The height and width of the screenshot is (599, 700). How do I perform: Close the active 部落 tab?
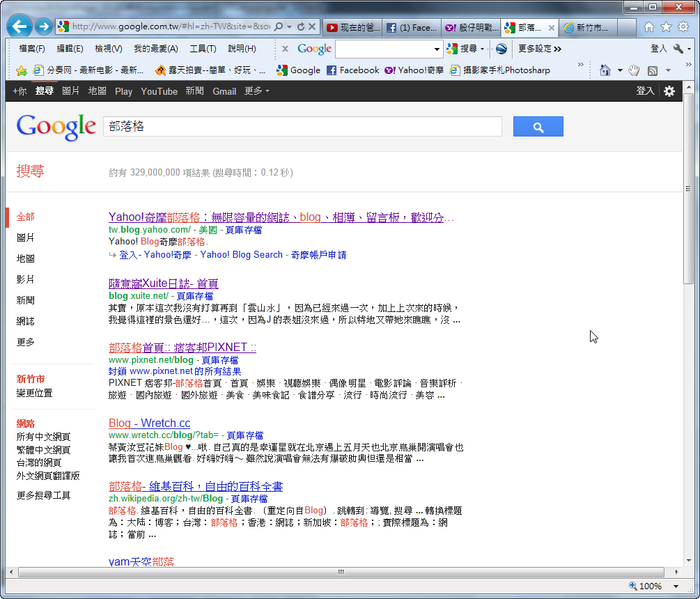[552, 28]
